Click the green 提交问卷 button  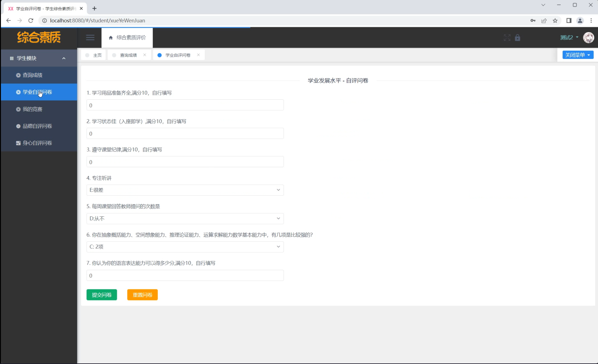coord(102,295)
